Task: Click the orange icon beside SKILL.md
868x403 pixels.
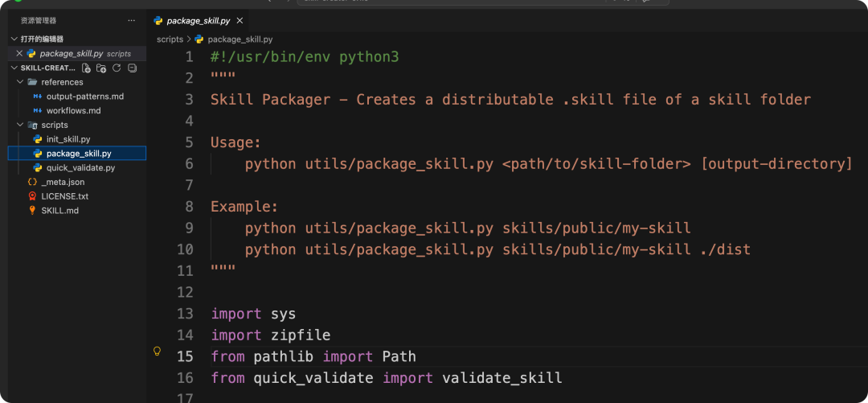Action: tap(33, 211)
